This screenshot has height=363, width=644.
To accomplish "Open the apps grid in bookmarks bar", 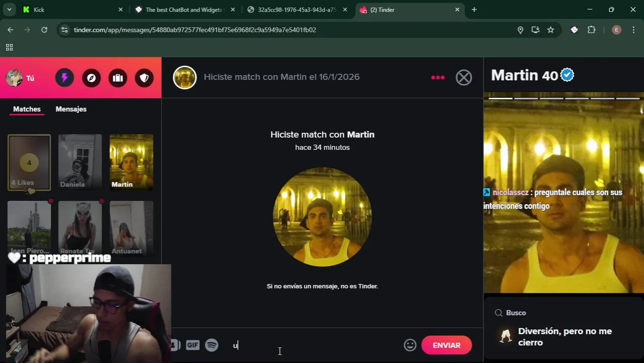I will point(9,47).
